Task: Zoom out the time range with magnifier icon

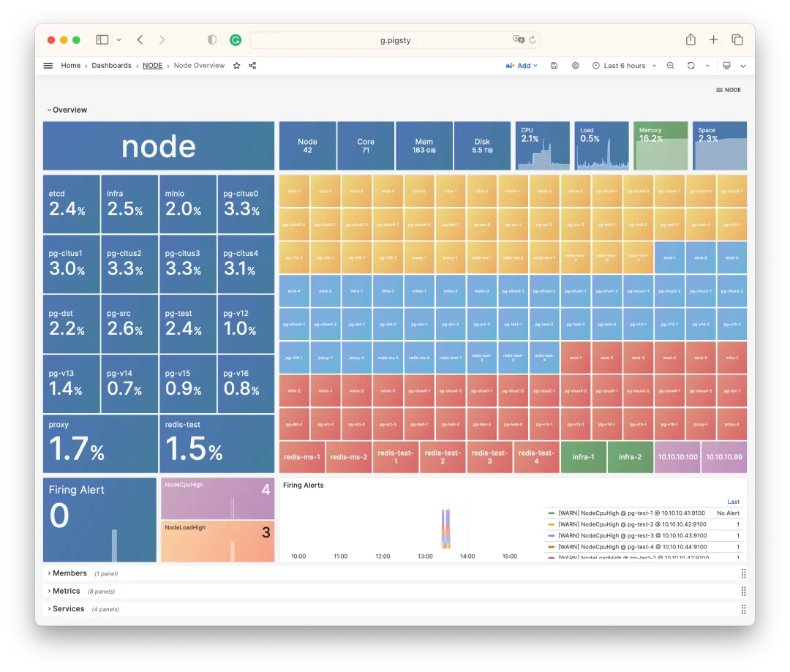Action: coord(670,65)
